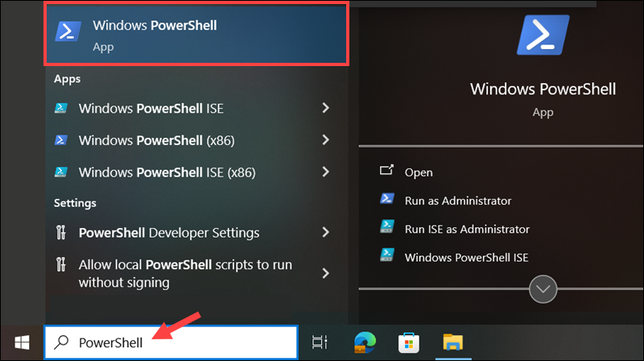This screenshot has height=361, width=644.
Task: Click the large PowerShell icon in preview pane
Action: point(543,35)
